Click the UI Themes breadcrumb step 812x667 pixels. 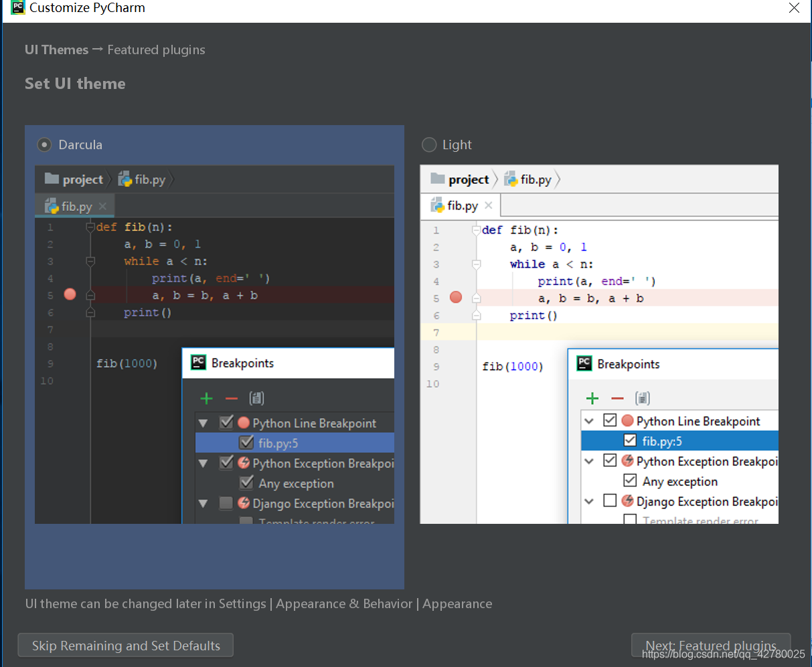click(56, 50)
